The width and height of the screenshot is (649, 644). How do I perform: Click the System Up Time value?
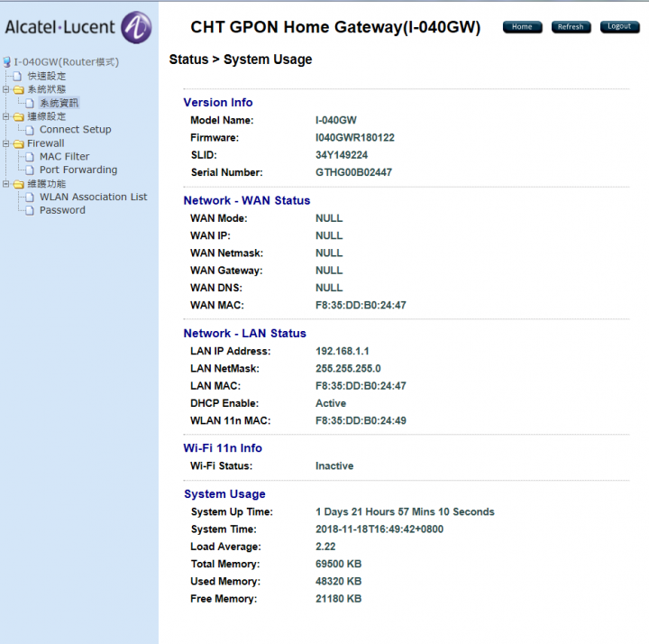pos(405,512)
